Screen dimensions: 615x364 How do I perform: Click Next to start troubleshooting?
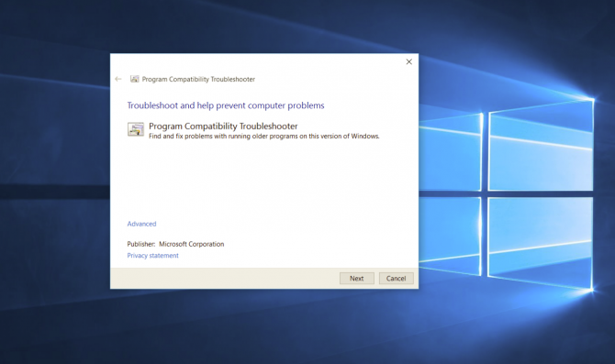coord(356,278)
